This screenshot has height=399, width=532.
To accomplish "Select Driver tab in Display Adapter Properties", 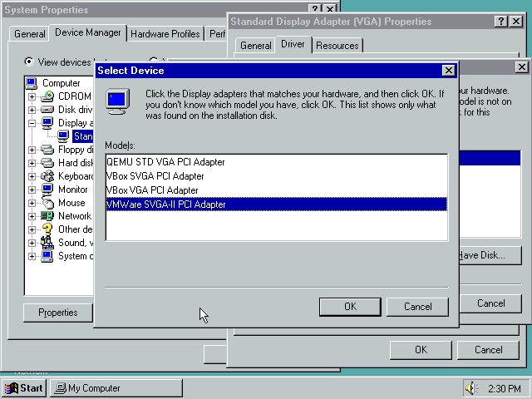I will (293, 44).
